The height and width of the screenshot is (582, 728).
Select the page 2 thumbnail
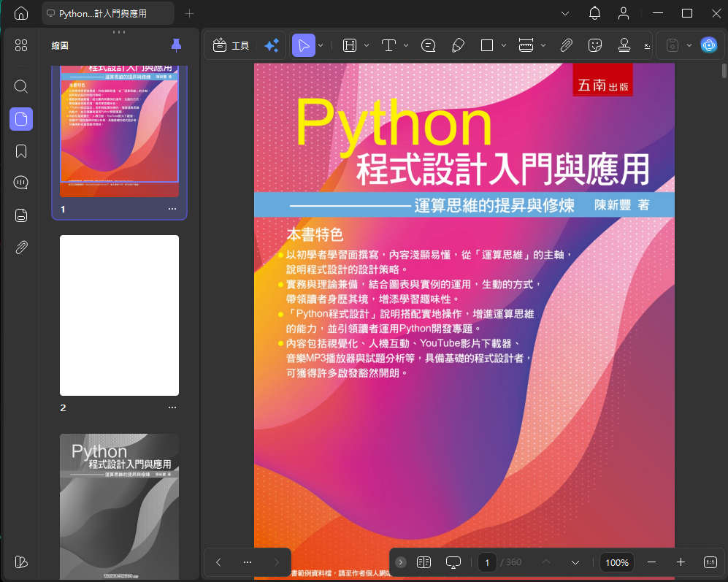(x=119, y=315)
